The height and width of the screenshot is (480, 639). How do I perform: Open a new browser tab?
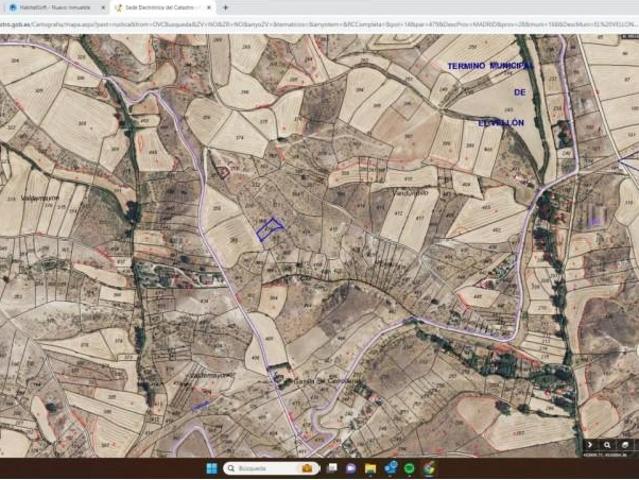225,7
